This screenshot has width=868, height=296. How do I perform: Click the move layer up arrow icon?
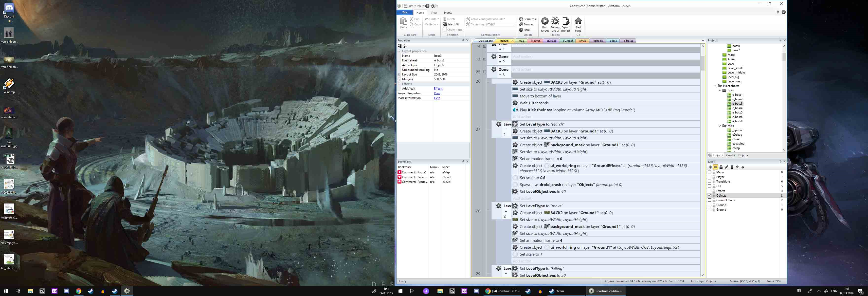pyautogui.click(x=737, y=167)
